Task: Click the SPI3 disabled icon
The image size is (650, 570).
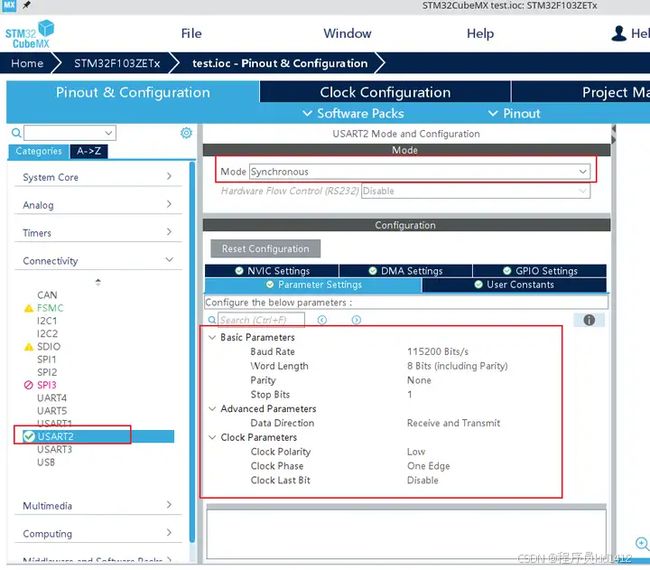Action: tap(29, 385)
